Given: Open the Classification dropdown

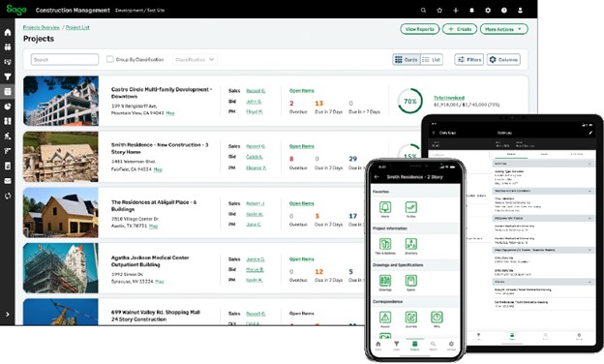Looking at the screenshot, I should (x=195, y=60).
